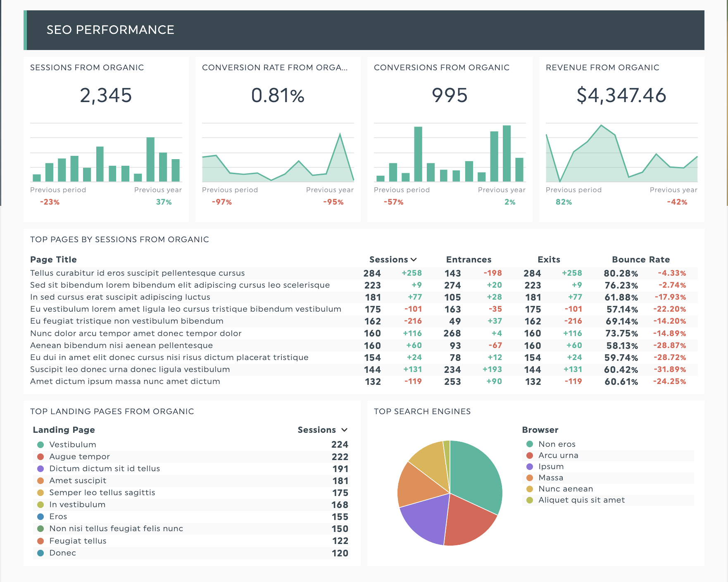Select the Non nisi tellus feugiat green dot

[x=40, y=529]
